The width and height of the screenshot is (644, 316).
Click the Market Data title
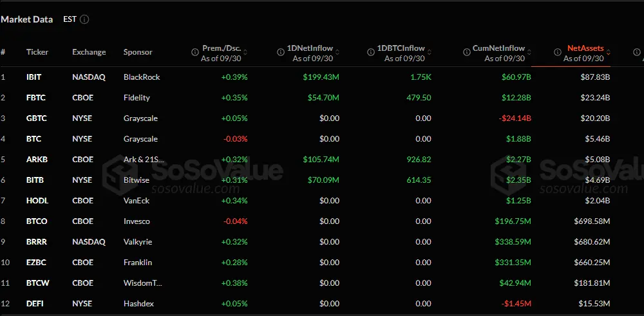(x=27, y=19)
